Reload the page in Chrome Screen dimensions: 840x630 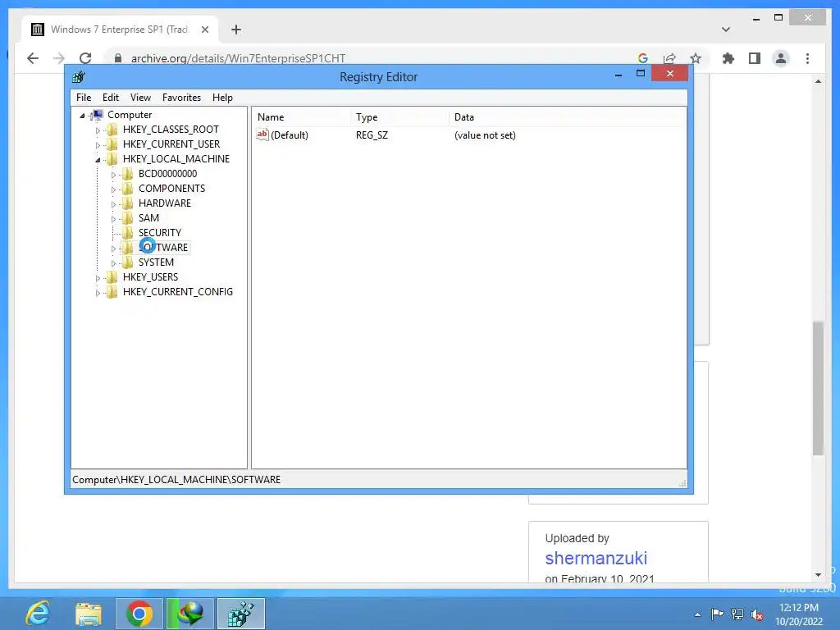coord(85,58)
